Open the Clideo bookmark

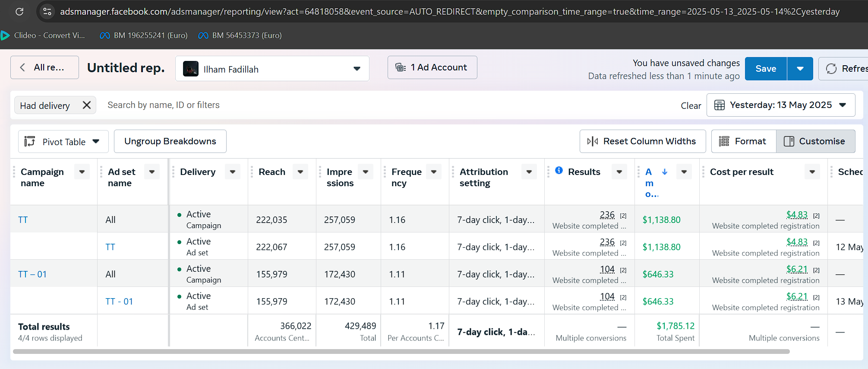pos(43,35)
